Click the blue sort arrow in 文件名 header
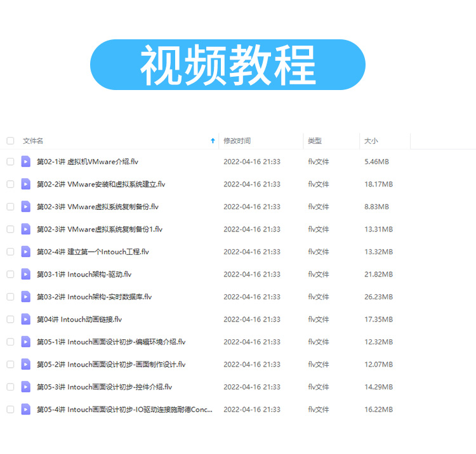The image size is (476, 454). click(213, 141)
